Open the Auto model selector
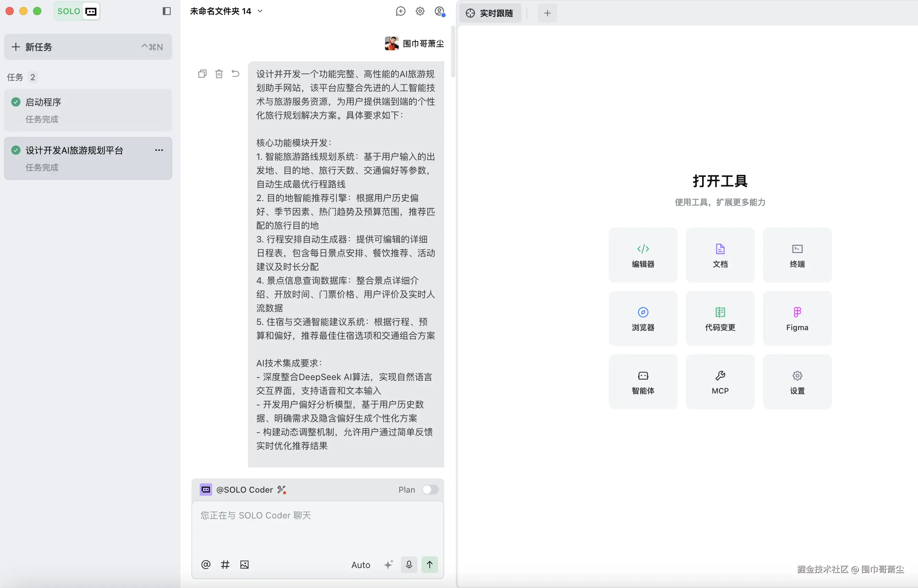The height and width of the screenshot is (588, 918). [361, 564]
